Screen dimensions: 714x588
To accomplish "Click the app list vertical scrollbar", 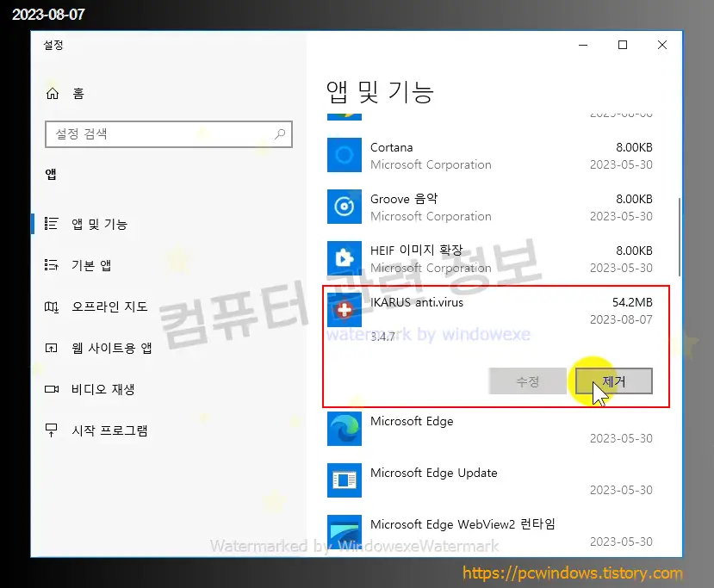I will click(680, 237).
